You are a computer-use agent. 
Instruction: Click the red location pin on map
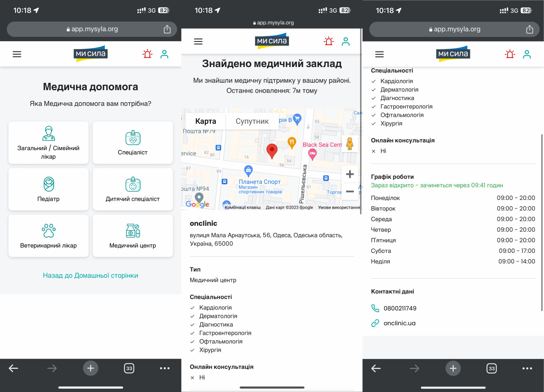coord(272,151)
